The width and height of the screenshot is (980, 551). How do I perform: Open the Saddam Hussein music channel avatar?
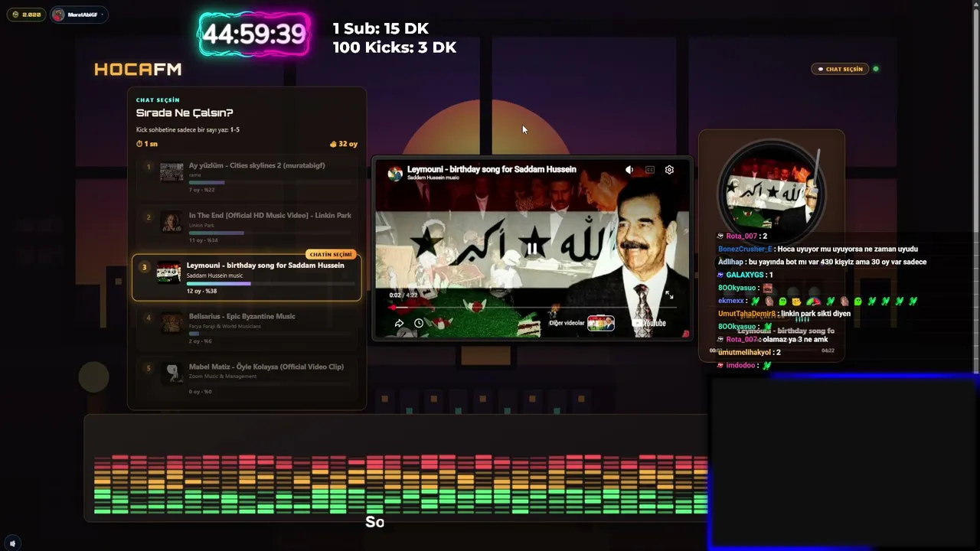395,173
